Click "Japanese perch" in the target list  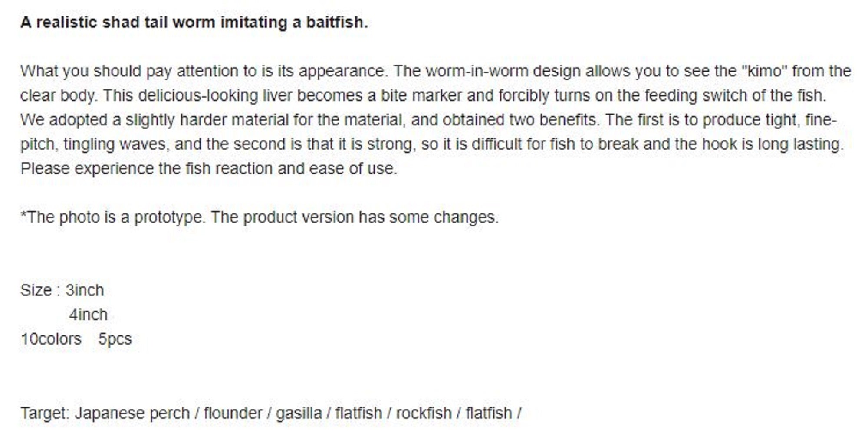[x=132, y=413]
